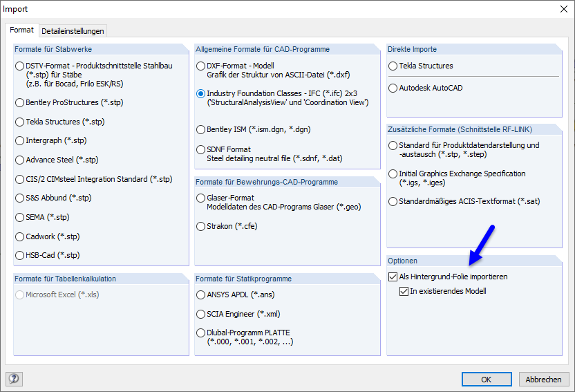
Task: Pick SCIA Engineer (*.xml) option
Action: (x=201, y=314)
